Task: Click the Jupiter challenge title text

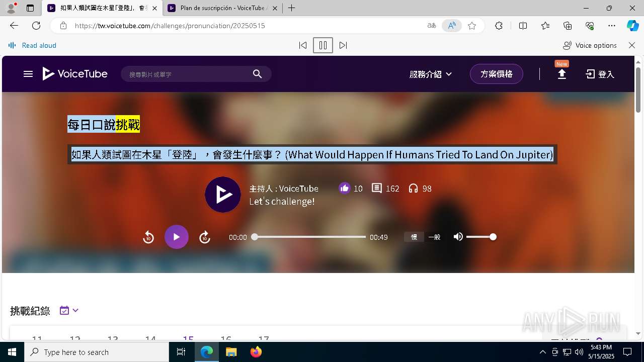Action: pos(312,154)
